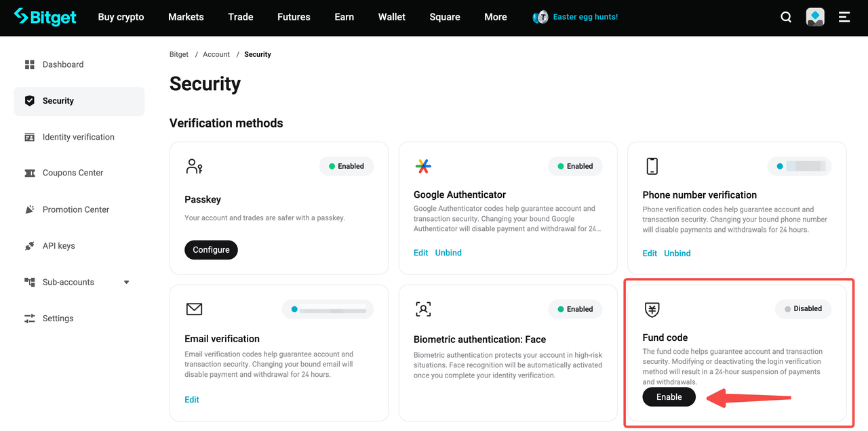Open the Markets menu item
Viewport: 868px width, 431px height.
[185, 17]
